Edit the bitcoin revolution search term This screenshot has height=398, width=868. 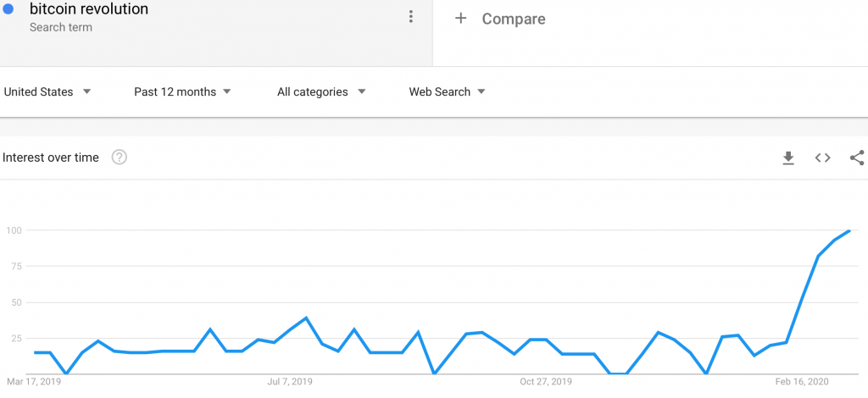click(89, 10)
